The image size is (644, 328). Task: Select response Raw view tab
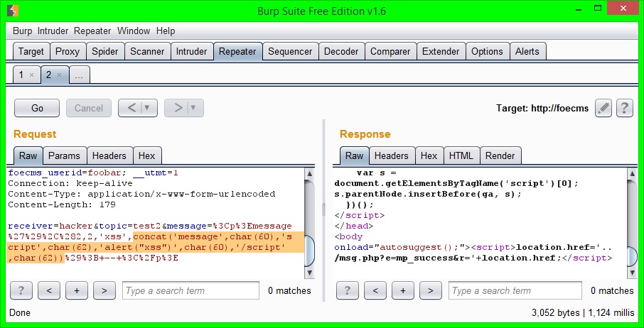355,155
